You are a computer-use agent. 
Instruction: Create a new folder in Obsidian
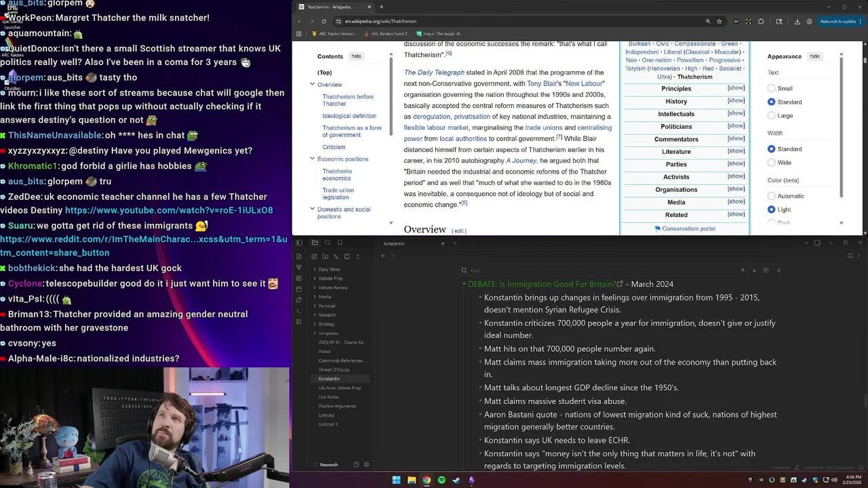[x=325, y=256]
